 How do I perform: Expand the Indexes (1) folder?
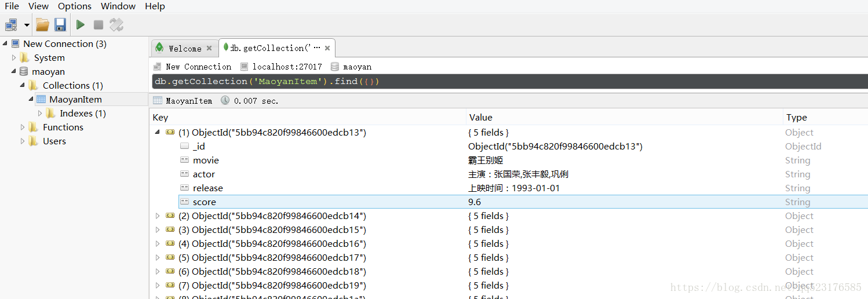coord(40,114)
